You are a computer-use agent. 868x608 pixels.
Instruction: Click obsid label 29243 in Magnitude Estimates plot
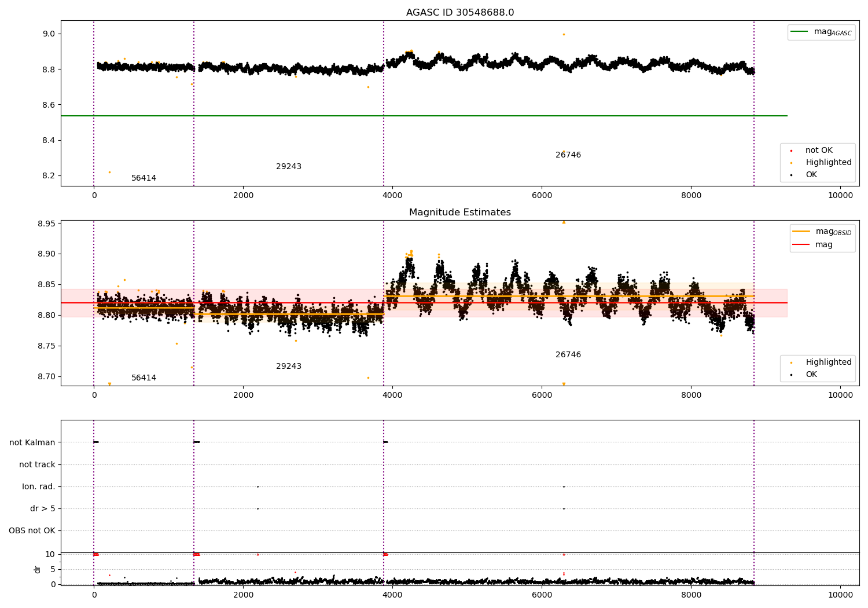(x=289, y=367)
